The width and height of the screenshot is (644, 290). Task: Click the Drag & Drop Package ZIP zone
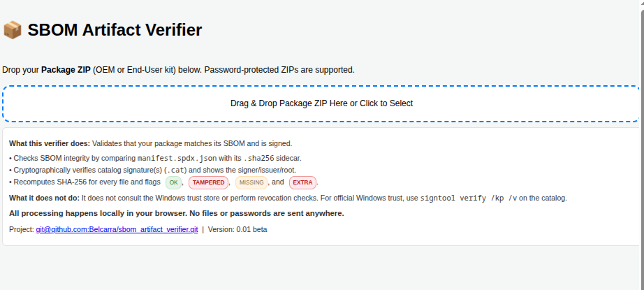tap(321, 103)
